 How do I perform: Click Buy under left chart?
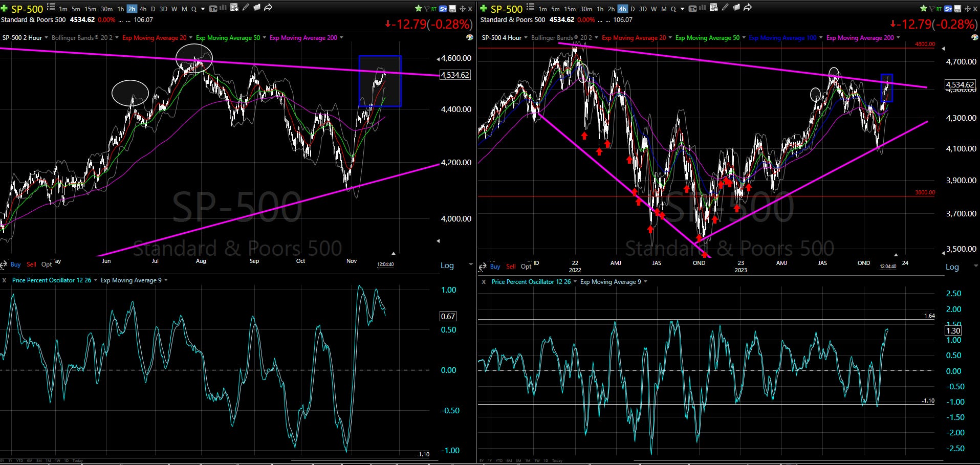point(15,264)
